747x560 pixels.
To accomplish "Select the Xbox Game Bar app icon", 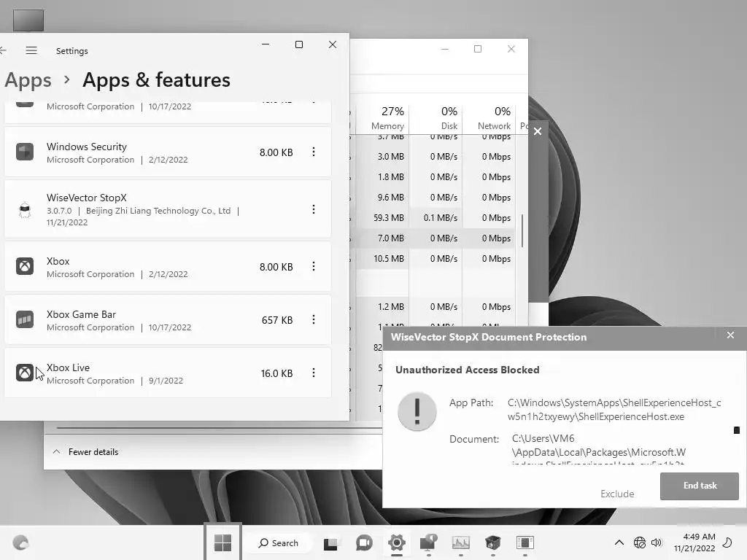I will [x=25, y=319].
